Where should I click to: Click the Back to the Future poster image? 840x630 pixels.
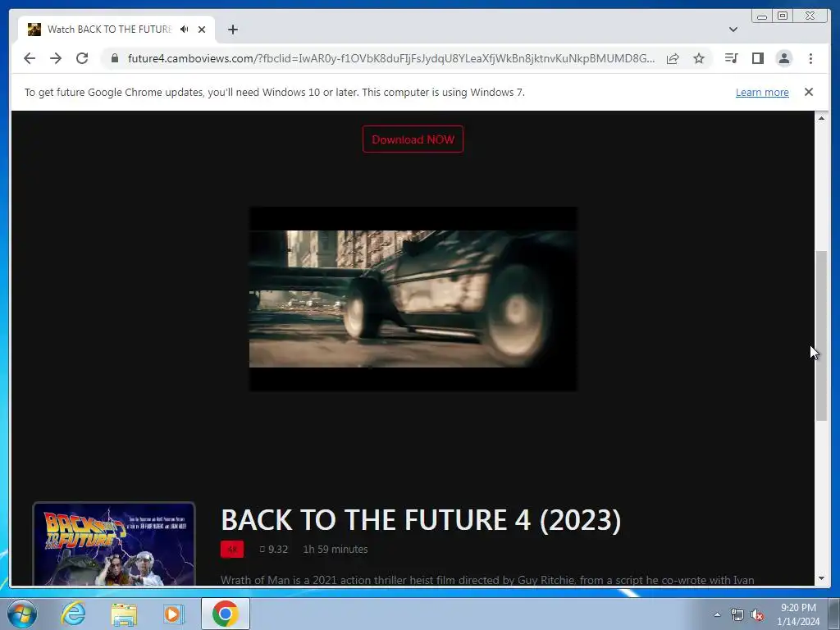114,544
